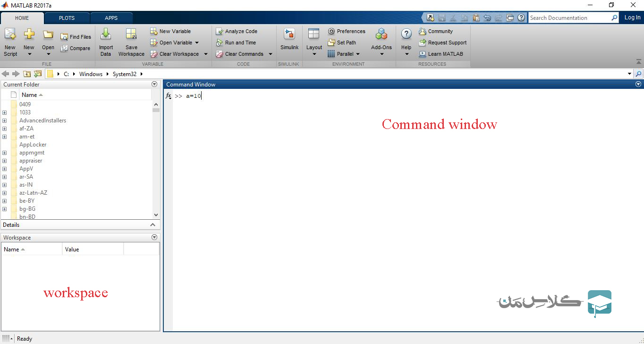
Task: Click Set Path
Action: [342, 43]
